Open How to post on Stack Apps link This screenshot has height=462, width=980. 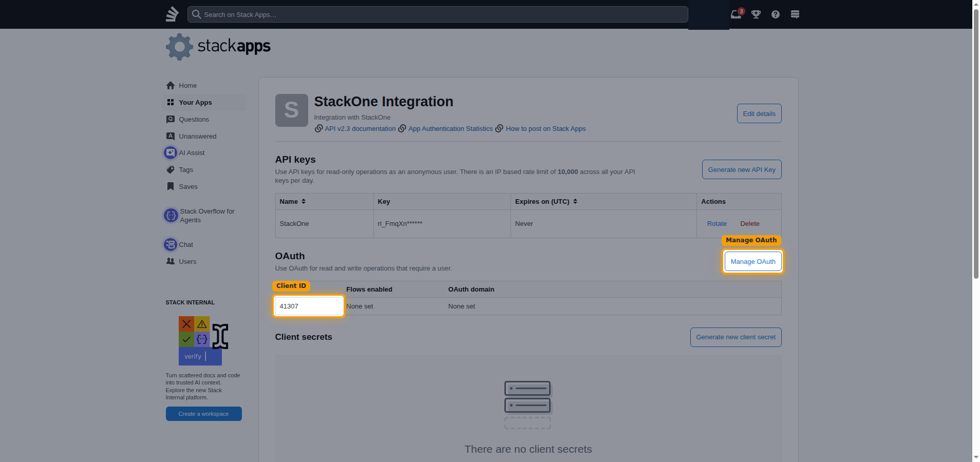[x=545, y=128]
